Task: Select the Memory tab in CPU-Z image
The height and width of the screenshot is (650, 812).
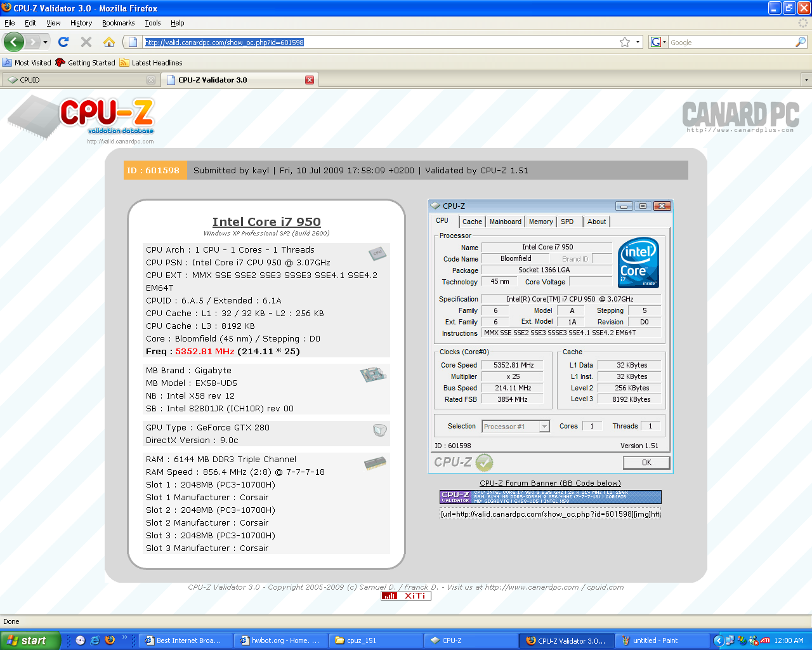Action: (x=541, y=222)
